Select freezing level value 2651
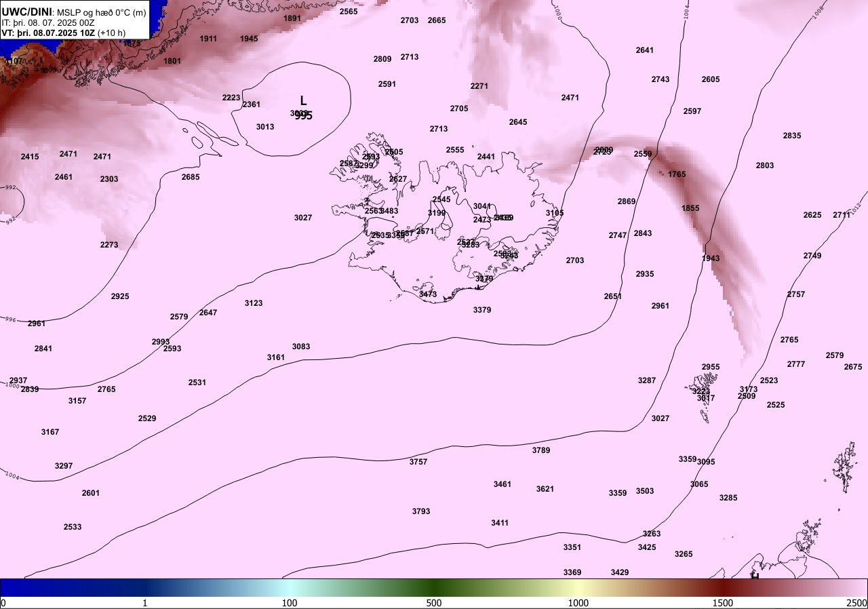Image resolution: width=868 pixels, height=609 pixels. pyautogui.click(x=613, y=296)
